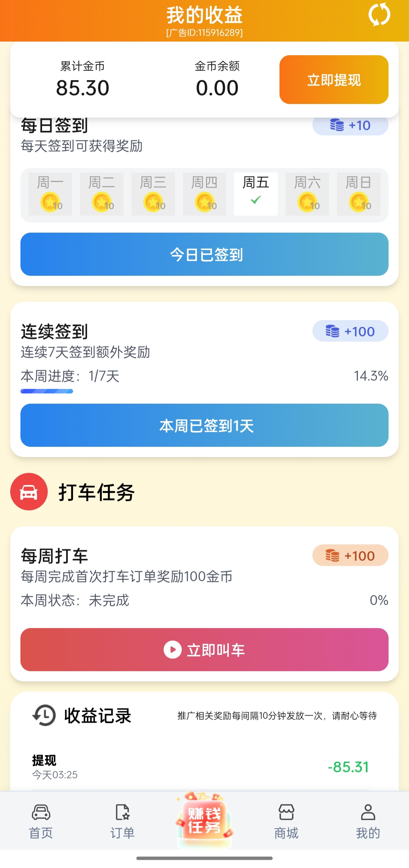Viewport: 409px width, 868px height.
Task: Tap the 赚钱任务 center icon
Action: 204,820
